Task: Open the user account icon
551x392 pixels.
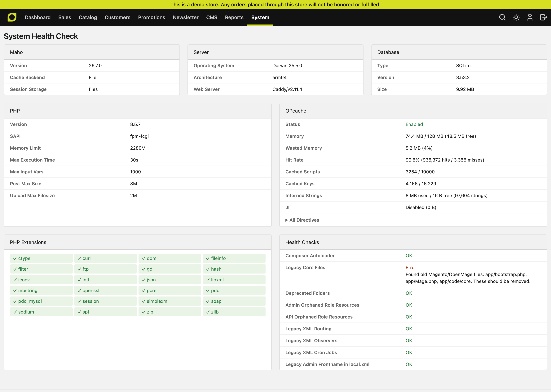Action: point(530,17)
